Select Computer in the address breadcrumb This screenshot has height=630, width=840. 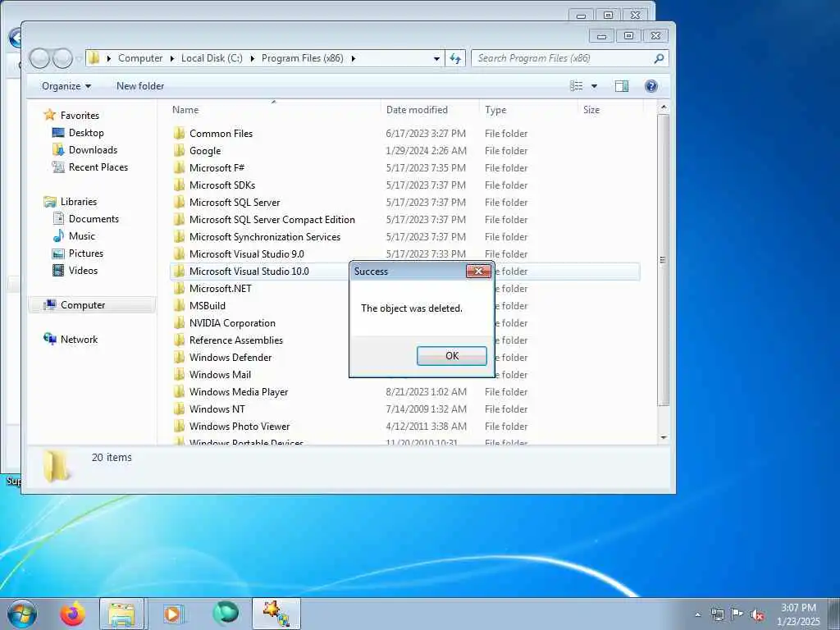(140, 58)
